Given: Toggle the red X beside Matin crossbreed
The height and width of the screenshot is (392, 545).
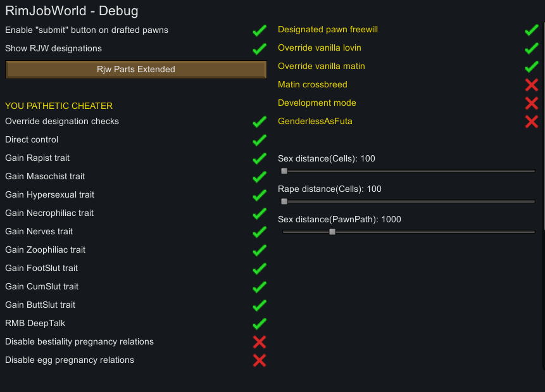Looking at the screenshot, I should tap(530, 85).
